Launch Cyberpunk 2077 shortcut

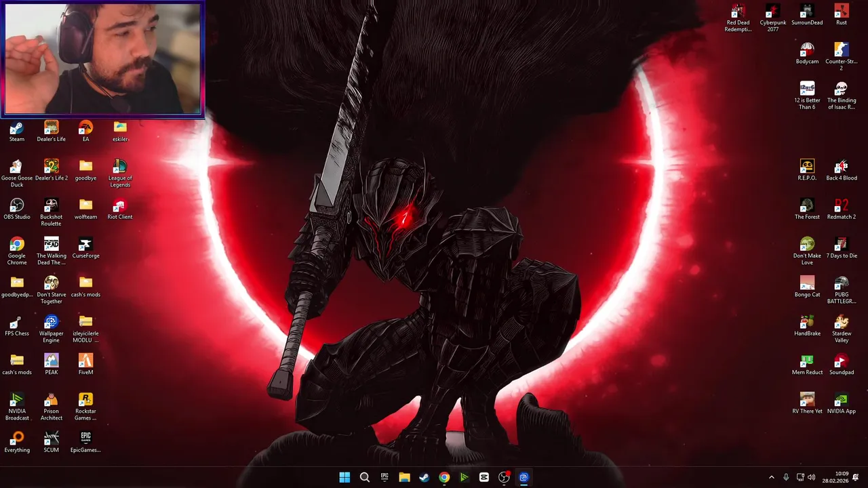pos(773,18)
